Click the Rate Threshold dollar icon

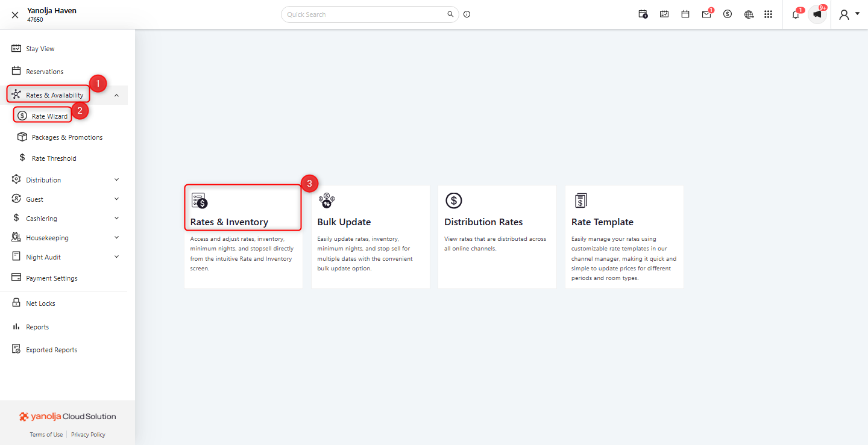(x=22, y=158)
